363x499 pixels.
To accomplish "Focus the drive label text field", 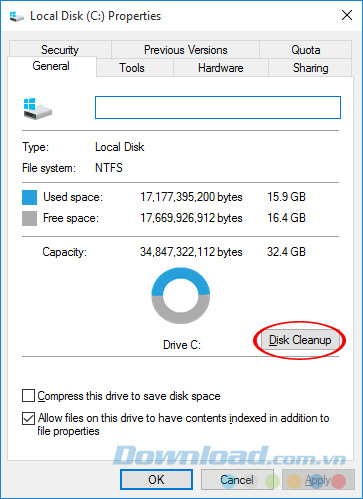I will pos(218,107).
